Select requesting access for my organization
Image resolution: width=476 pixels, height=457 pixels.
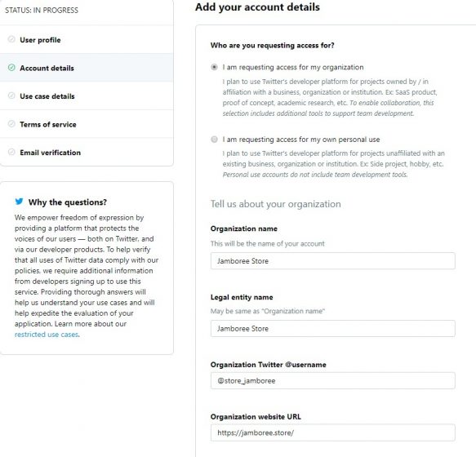click(x=214, y=67)
